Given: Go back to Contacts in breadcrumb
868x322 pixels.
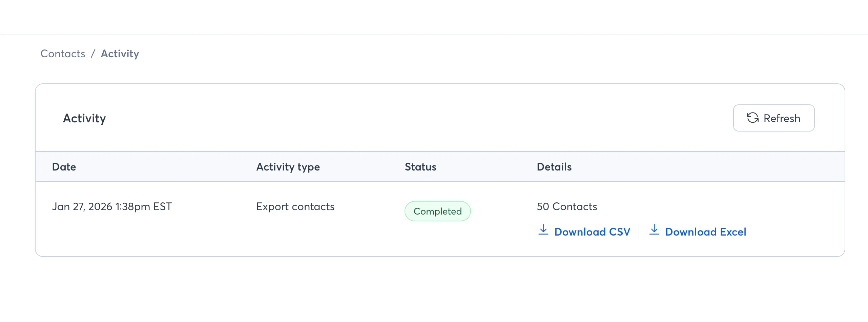Looking at the screenshot, I should coord(63,54).
